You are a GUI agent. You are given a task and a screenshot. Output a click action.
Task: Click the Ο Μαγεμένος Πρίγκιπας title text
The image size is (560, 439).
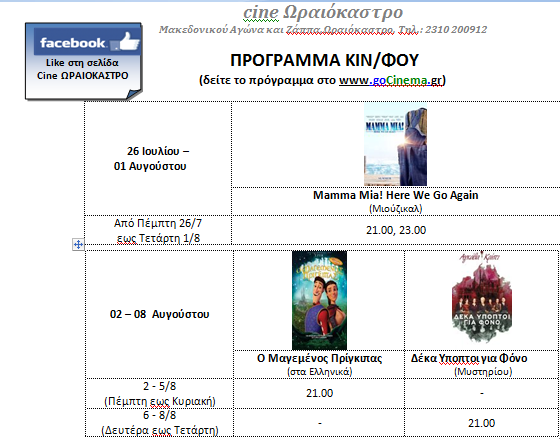click(x=319, y=358)
